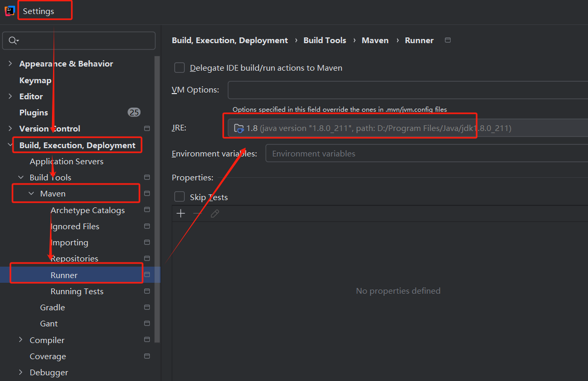This screenshot has height=381, width=588.
Task: Select Application Servers in the tree
Action: (x=67, y=162)
